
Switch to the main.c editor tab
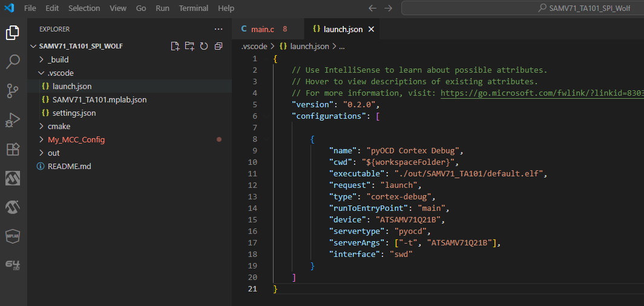(x=263, y=29)
